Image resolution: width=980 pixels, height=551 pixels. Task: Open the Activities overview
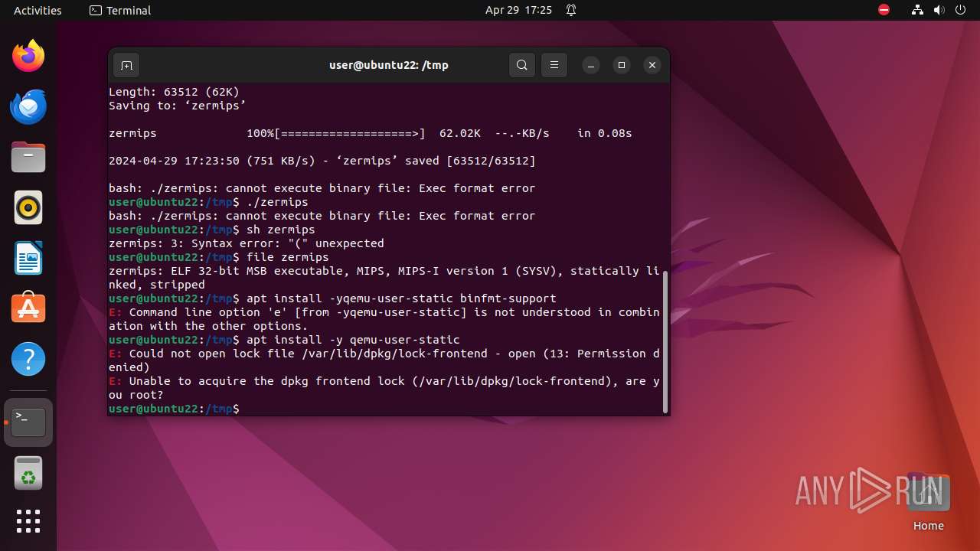pos(38,10)
